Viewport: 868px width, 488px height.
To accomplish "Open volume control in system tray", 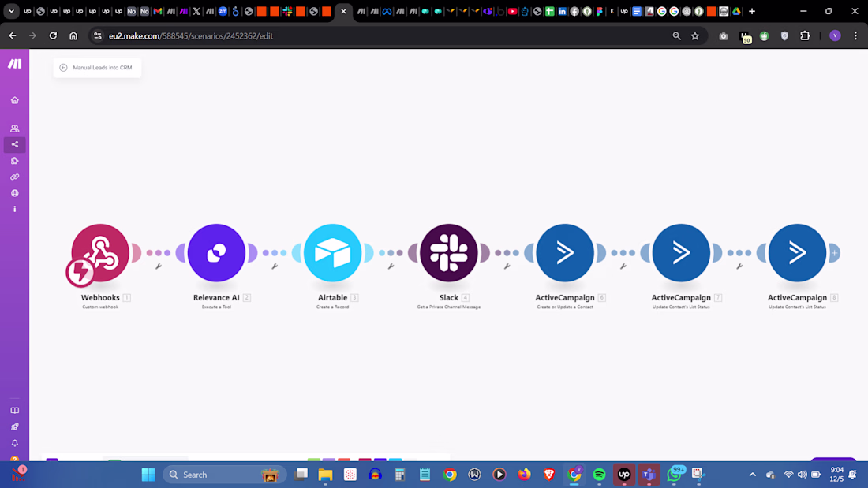I will click(x=803, y=475).
